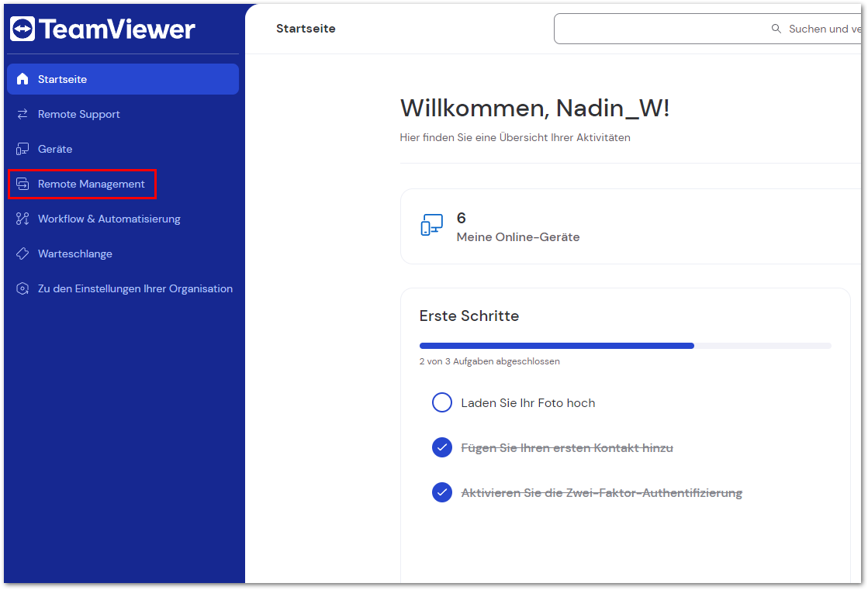Open Remote Support in the sidebar
868x590 pixels.
[x=123, y=114]
